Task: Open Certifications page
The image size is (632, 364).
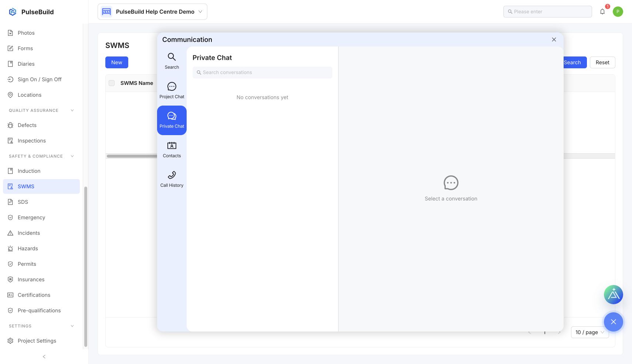Action: click(41, 295)
